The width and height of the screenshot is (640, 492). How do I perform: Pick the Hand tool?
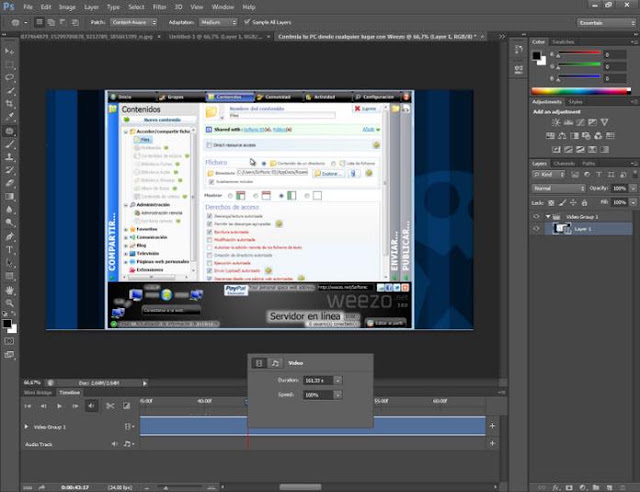click(9, 290)
